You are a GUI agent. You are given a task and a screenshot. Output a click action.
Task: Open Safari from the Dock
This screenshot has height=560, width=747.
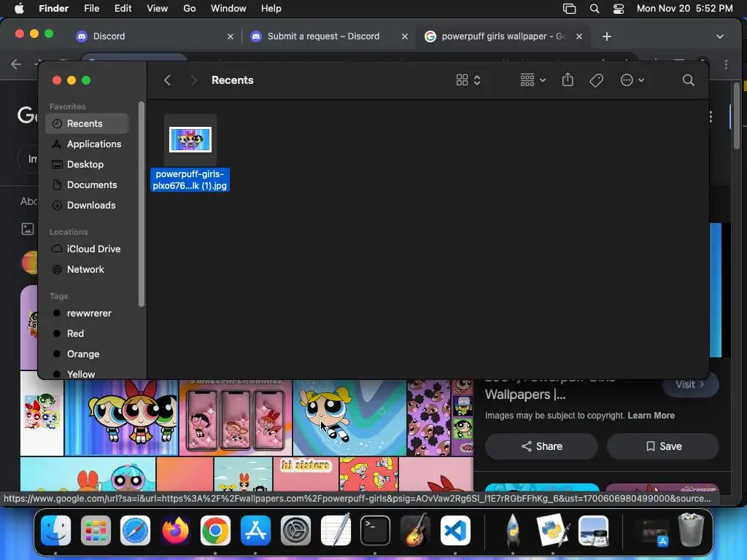click(135, 531)
